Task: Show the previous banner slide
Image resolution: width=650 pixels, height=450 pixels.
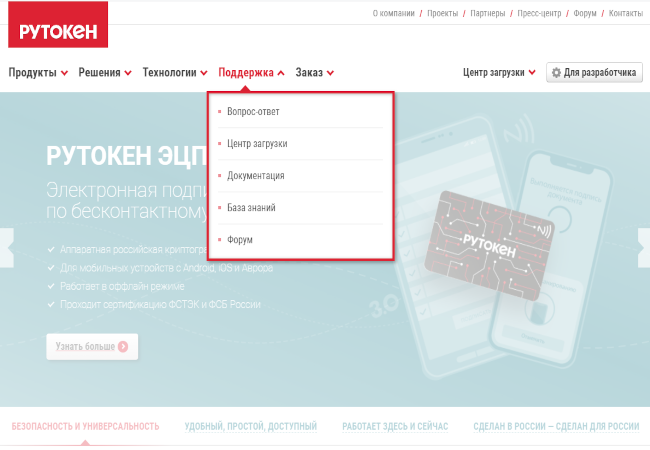Action: tap(7, 248)
